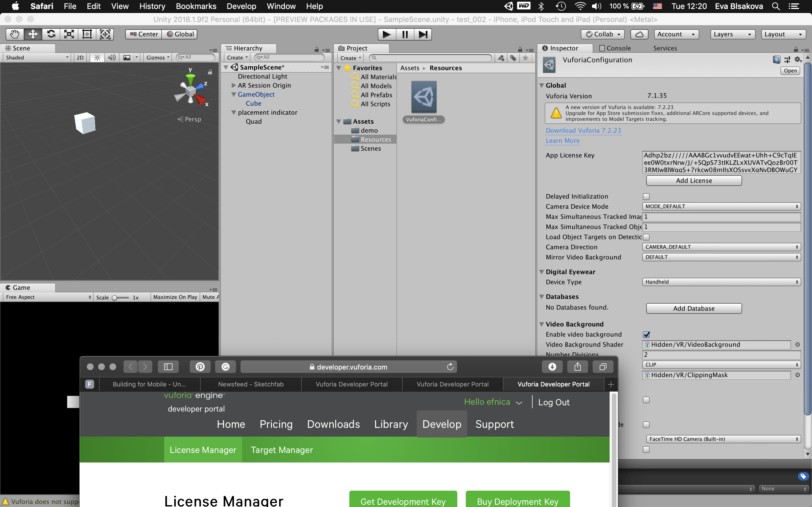812x507 pixels.
Task: Check Load Object Targets on Detection
Action: coord(646,237)
